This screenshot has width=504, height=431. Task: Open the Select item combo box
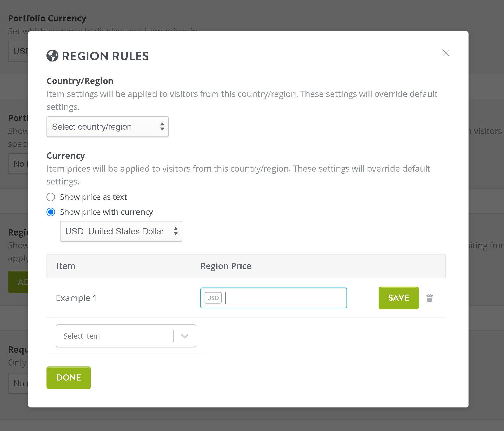(126, 336)
